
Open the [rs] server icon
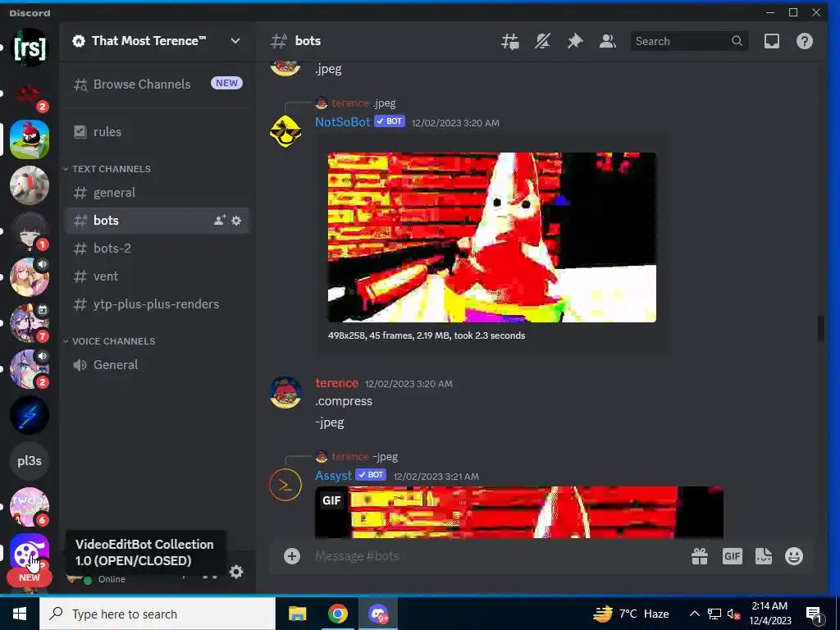click(x=30, y=48)
